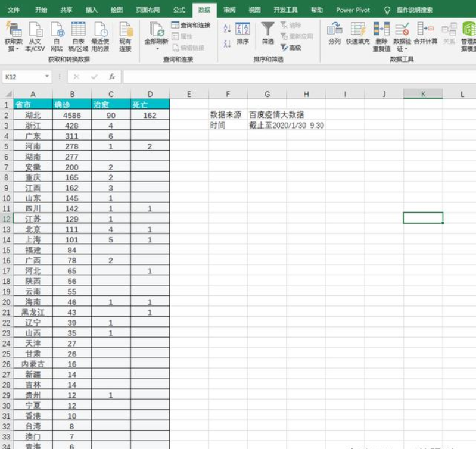Click the 治愈 header cell
Screen dimensions: 476x449
tap(111, 105)
